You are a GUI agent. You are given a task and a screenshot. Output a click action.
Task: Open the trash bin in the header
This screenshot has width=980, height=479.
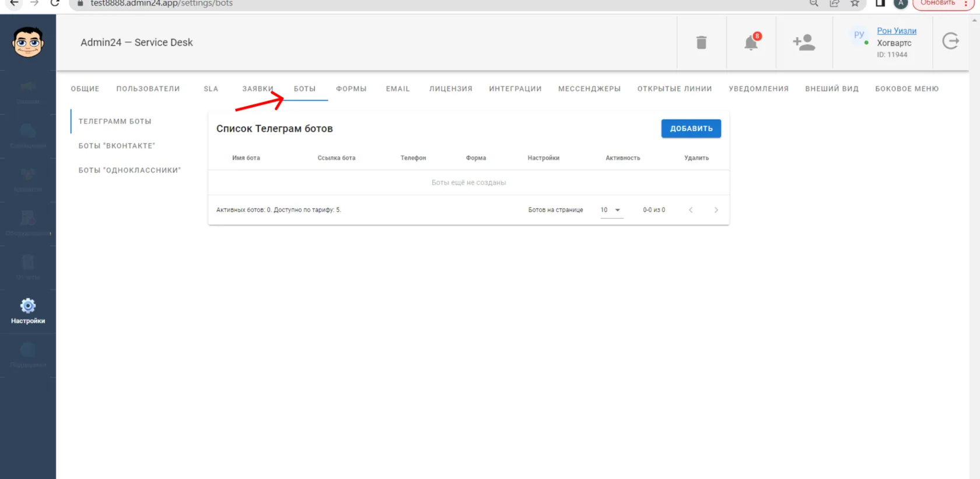click(x=701, y=43)
